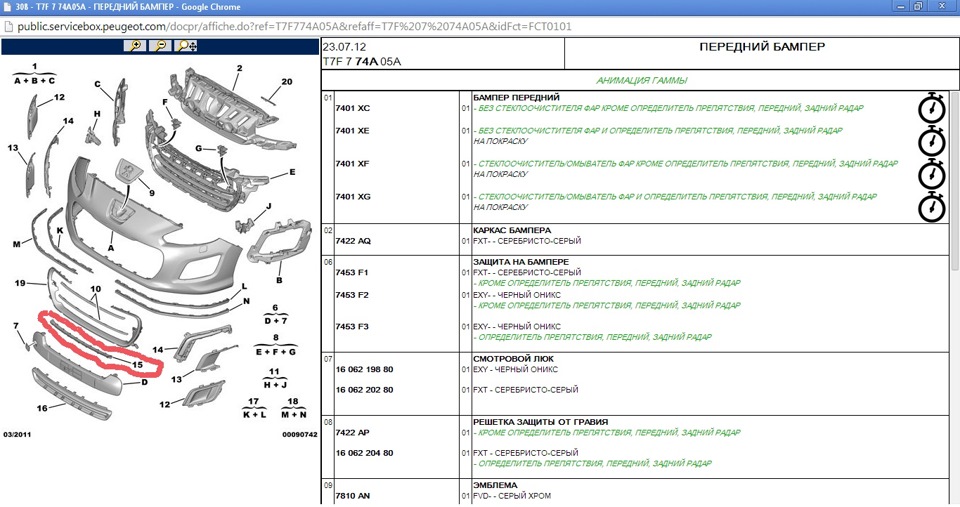Click callout number 15 in diagram

(x=138, y=364)
